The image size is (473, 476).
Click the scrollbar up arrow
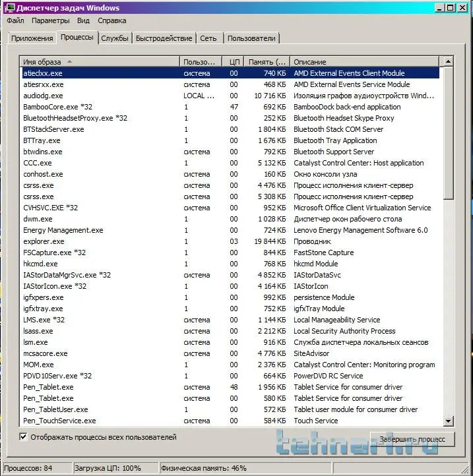[x=449, y=61]
